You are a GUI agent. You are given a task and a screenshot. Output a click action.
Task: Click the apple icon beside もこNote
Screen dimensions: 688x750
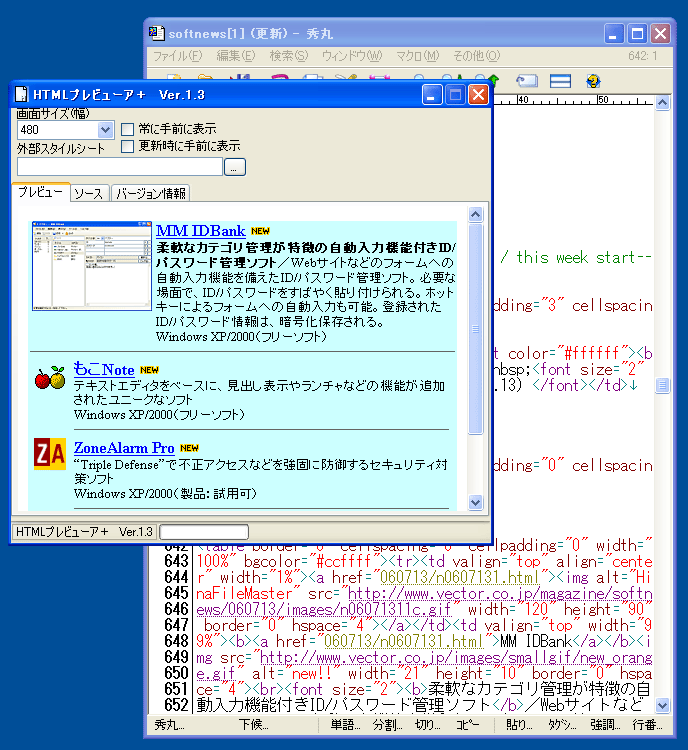(x=50, y=377)
